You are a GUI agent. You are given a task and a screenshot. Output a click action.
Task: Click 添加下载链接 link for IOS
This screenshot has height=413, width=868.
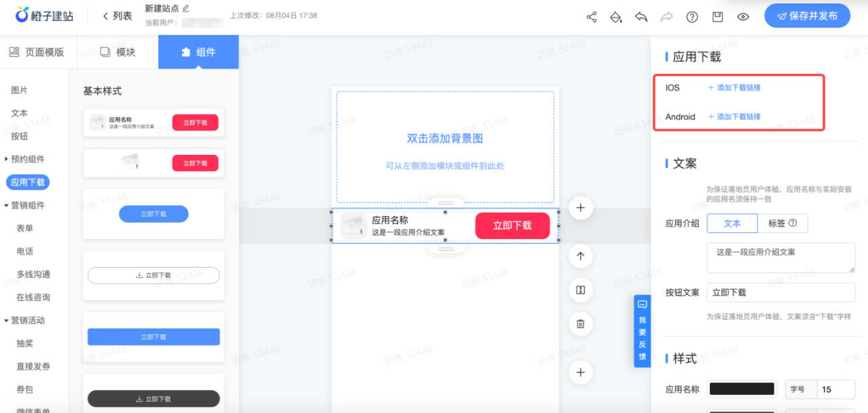(x=734, y=88)
